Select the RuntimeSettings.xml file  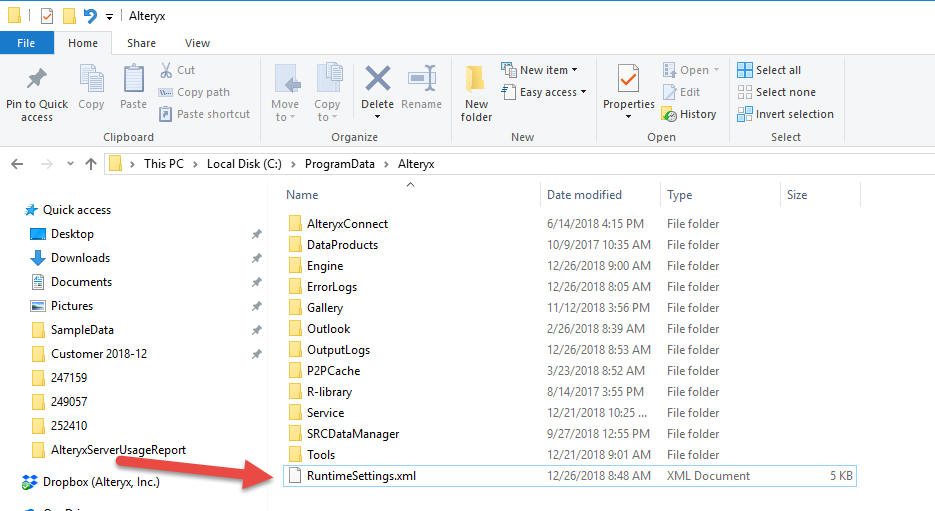click(x=361, y=476)
